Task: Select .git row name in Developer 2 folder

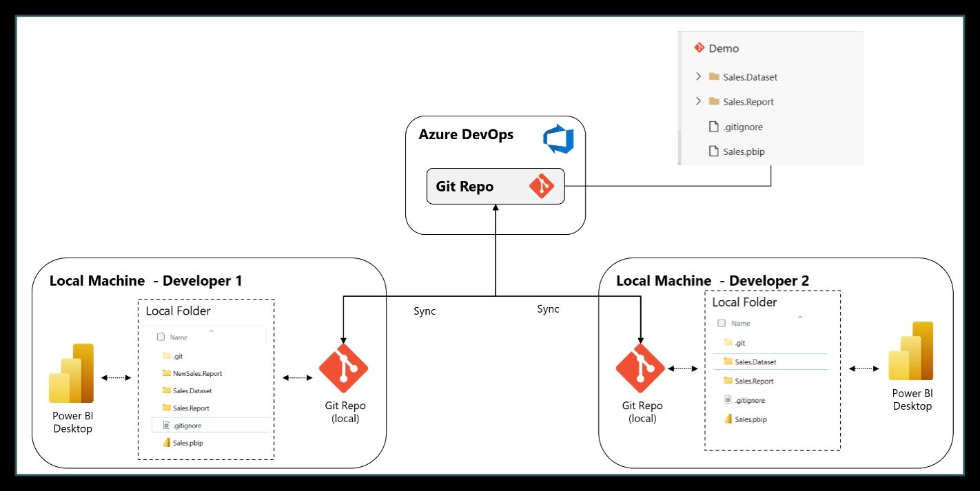Action: click(740, 343)
